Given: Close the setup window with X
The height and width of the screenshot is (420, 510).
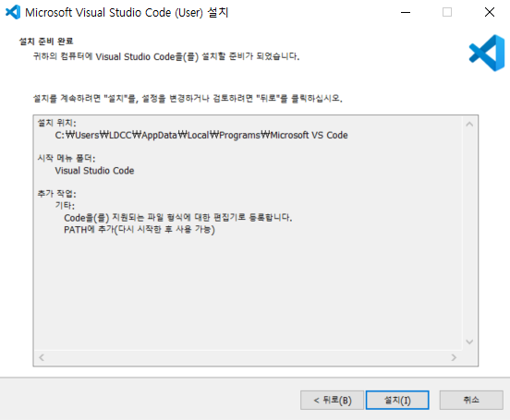Looking at the screenshot, I should (x=489, y=12).
